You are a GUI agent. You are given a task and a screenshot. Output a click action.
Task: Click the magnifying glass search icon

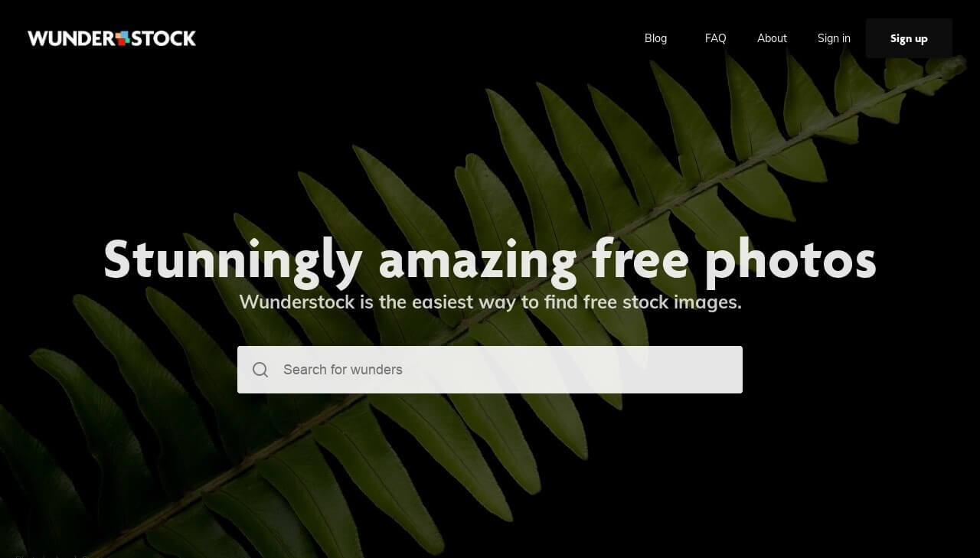click(260, 370)
